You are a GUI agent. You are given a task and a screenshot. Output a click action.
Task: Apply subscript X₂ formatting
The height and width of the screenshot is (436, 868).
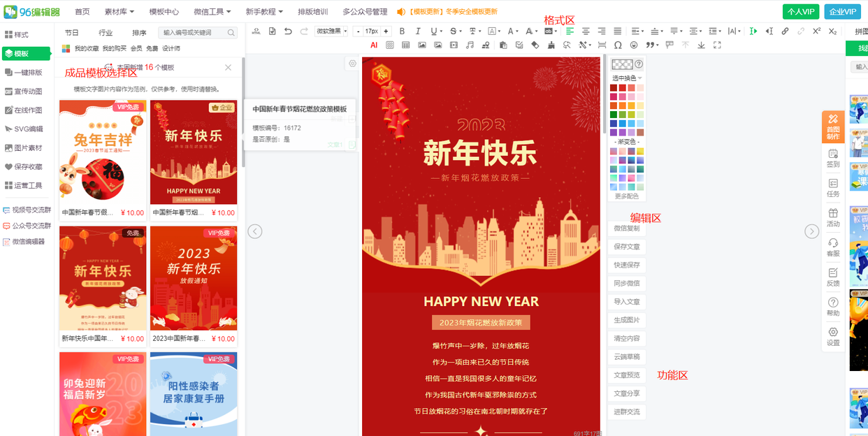pos(832,31)
